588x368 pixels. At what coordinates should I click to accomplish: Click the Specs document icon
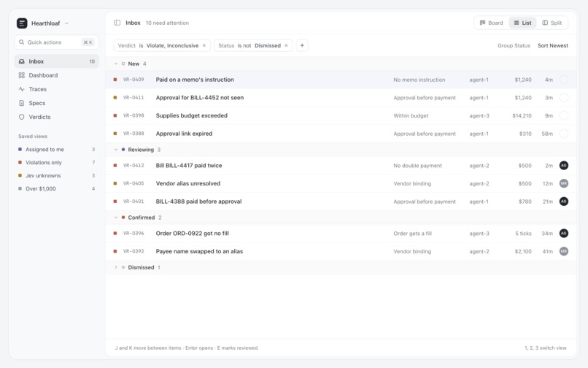click(22, 103)
